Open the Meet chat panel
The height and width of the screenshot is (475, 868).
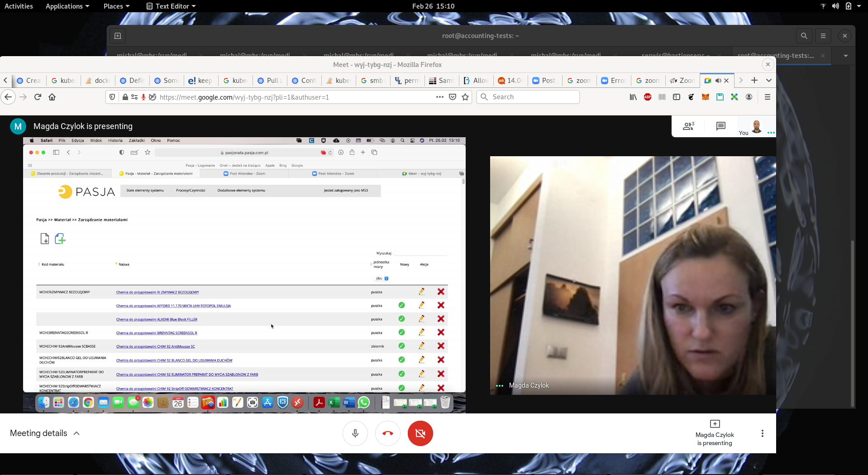[721, 126]
